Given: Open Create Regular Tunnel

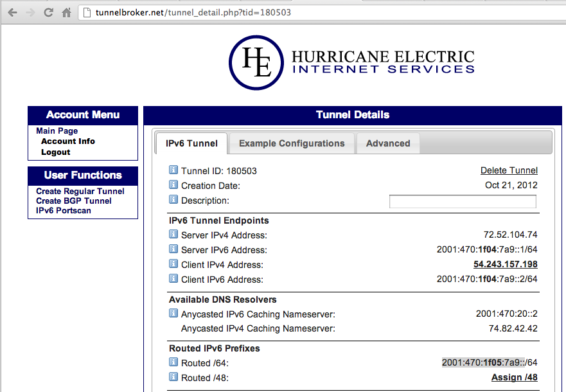Looking at the screenshot, I should (80, 191).
